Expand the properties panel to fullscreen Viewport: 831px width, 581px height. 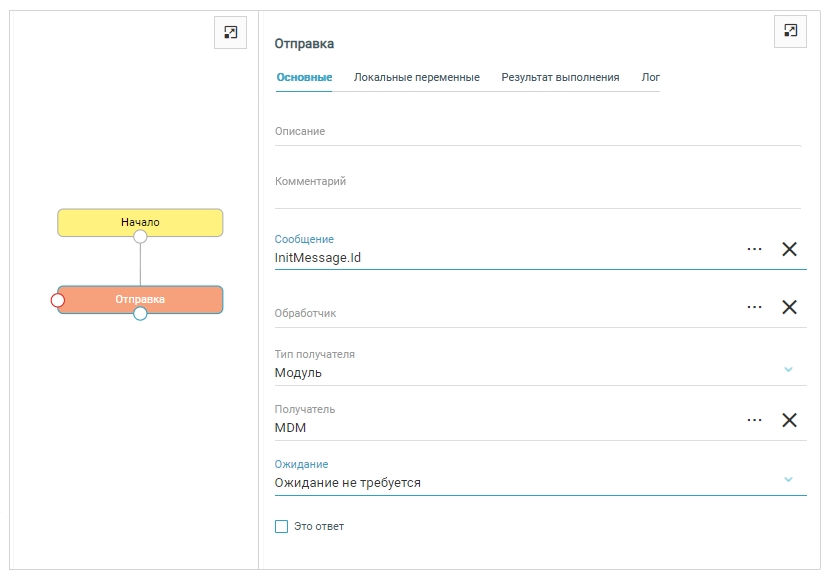(x=790, y=31)
